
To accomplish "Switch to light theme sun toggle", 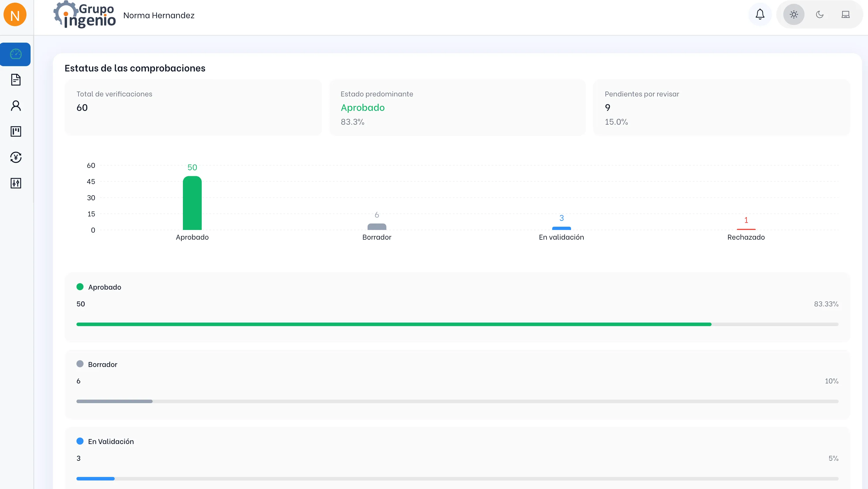I will click(x=794, y=14).
